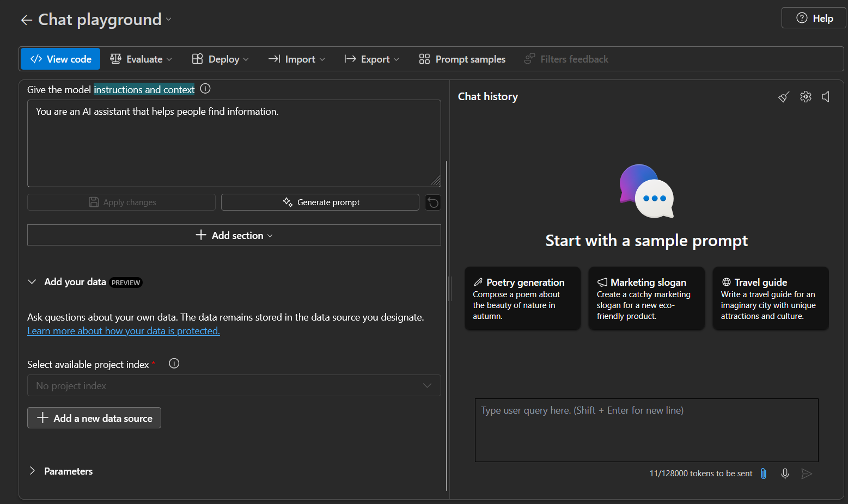Switch to View code
The width and height of the screenshot is (848, 504).
pos(60,59)
